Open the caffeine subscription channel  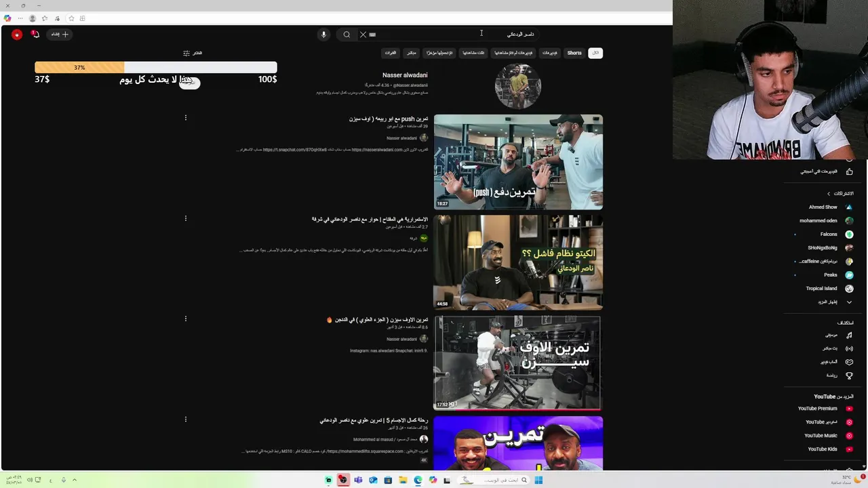tap(826, 262)
